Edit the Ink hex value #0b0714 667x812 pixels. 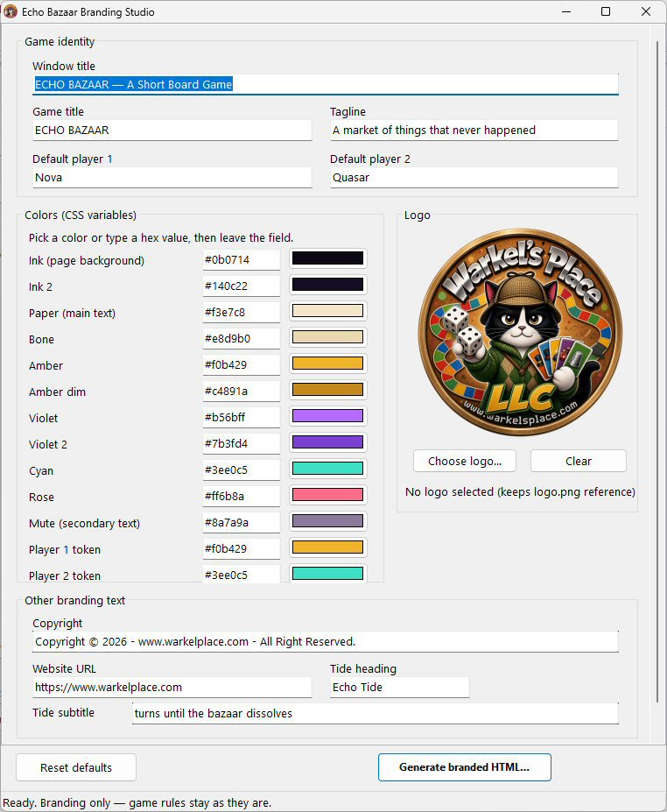(x=241, y=259)
